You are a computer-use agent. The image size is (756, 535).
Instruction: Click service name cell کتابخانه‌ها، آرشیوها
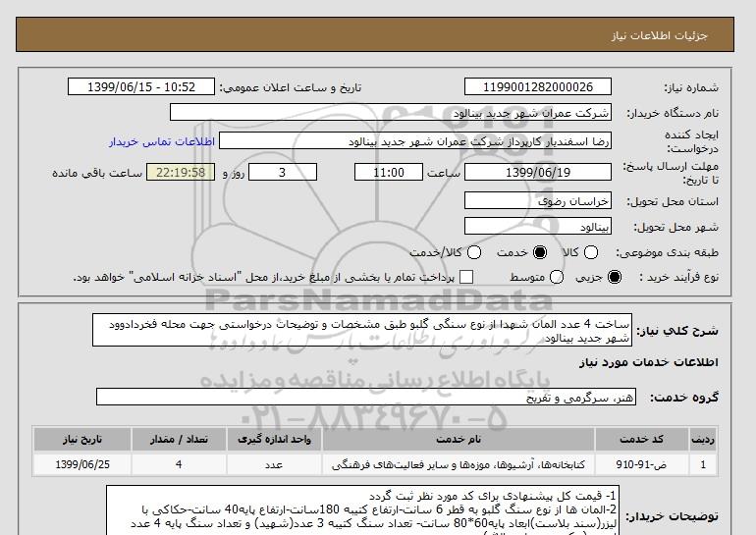[459, 464]
